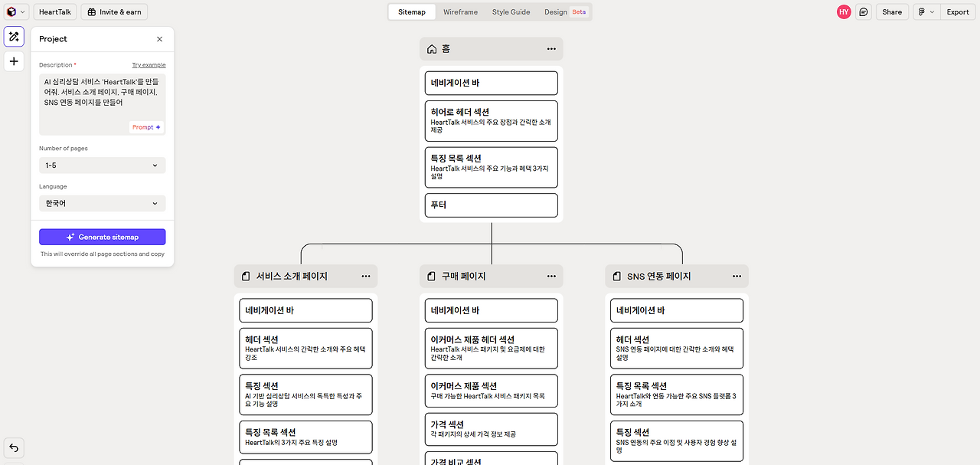
Task: Open three-dot menu for SNS 연동 페이지
Action: coord(737,277)
